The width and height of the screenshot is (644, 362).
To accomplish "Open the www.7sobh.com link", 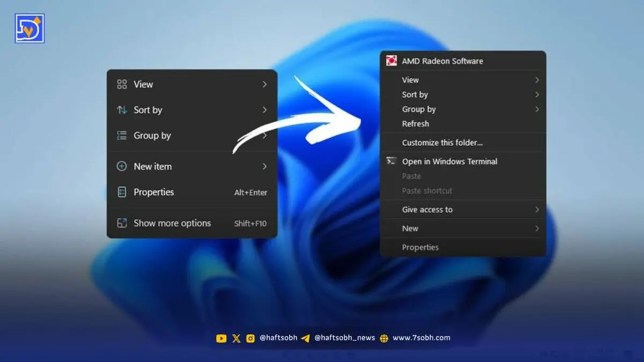I will pos(421,338).
